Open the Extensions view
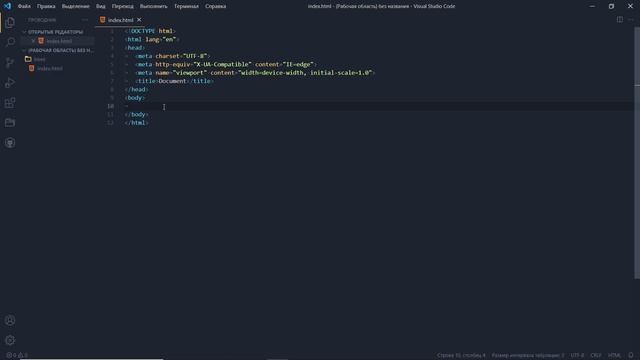640x360 pixels. coord(10,102)
